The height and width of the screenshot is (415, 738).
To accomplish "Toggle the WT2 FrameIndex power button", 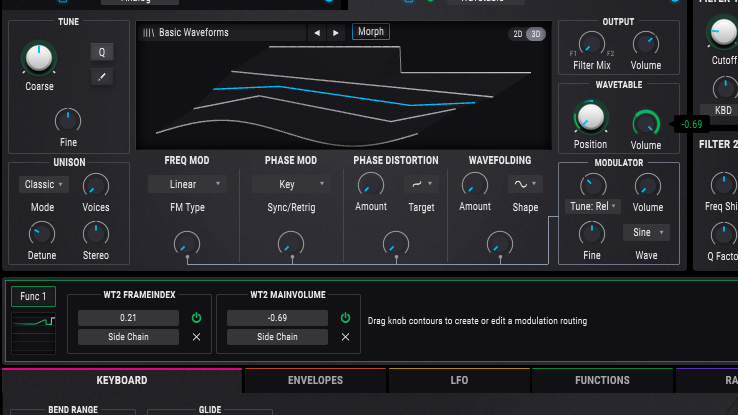I will 196,318.
